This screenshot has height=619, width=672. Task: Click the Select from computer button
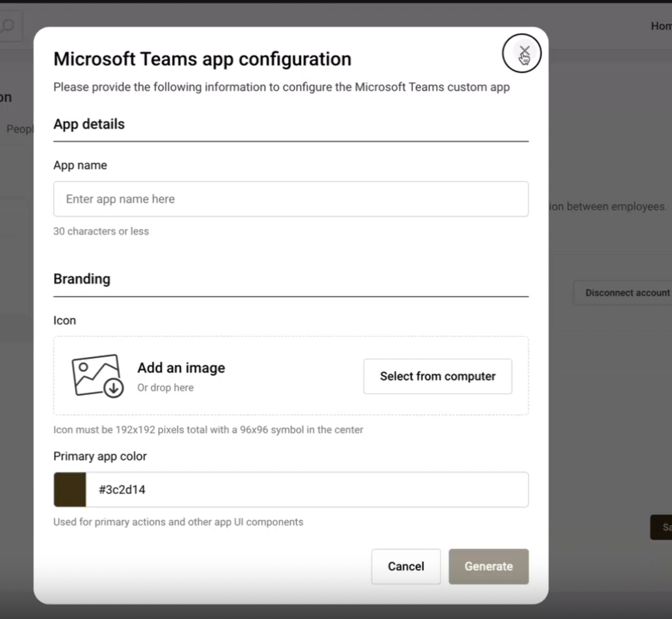click(437, 376)
